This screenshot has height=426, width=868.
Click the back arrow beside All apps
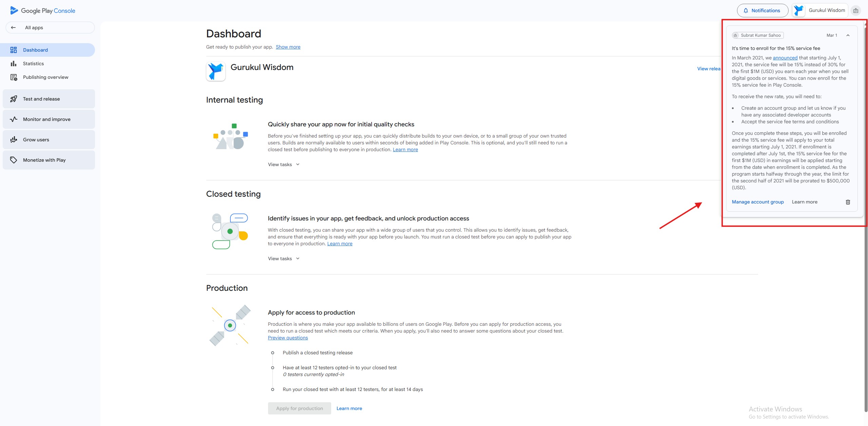[x=13, y=28]
